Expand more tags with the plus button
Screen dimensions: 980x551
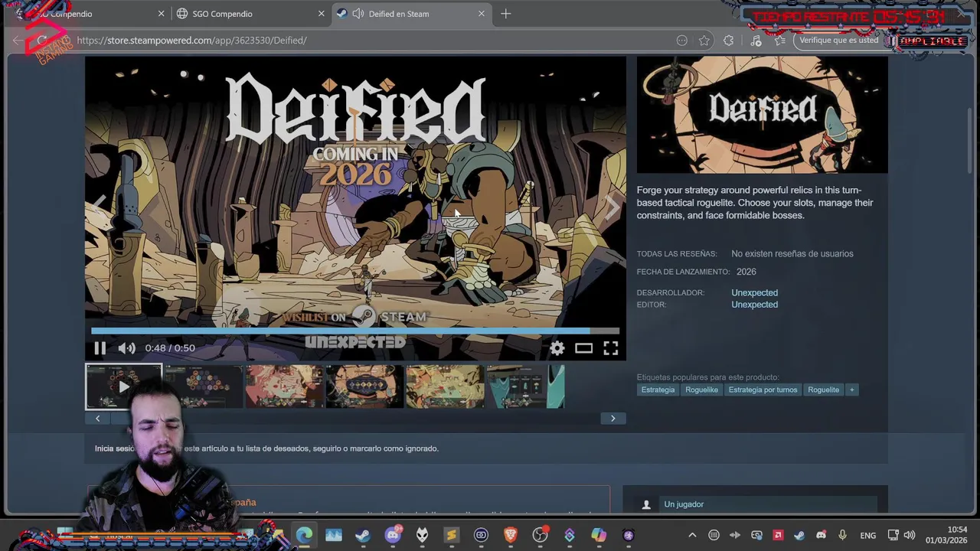pos(851,390)
